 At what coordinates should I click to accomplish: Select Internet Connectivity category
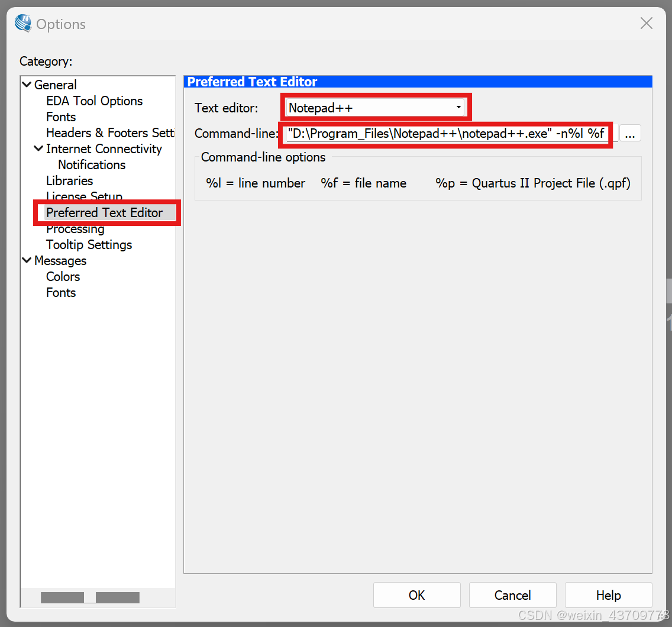click(104, 148)
